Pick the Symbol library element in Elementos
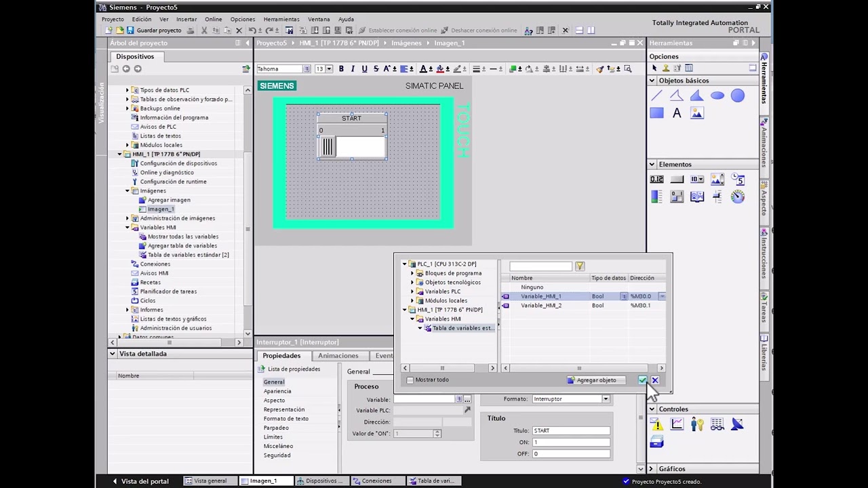Viewport: 868px width, 488px height. 697,197
